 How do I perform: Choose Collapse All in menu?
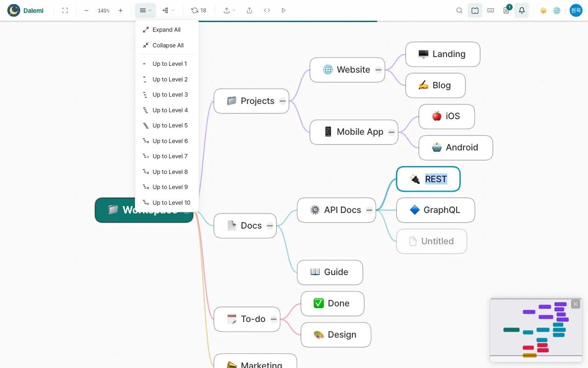pyautogui.click(x=167, y=46)
